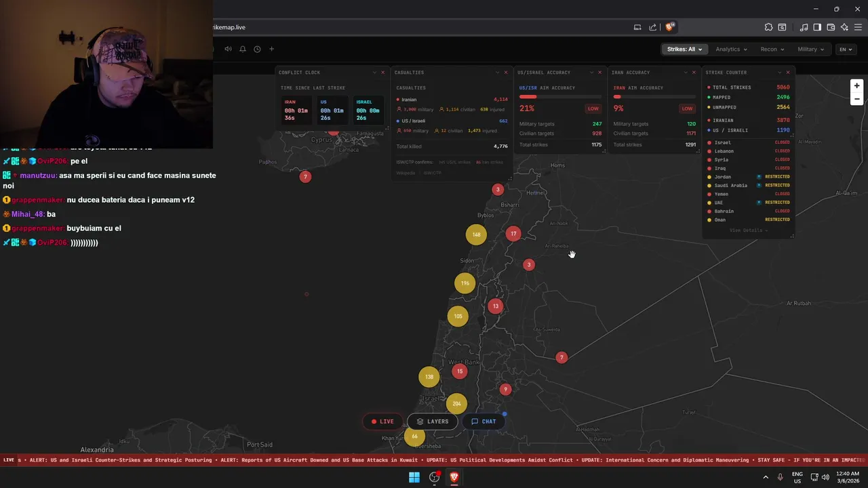
Task: Select the red 13 strike cluster
Action: tap(496, 306)
